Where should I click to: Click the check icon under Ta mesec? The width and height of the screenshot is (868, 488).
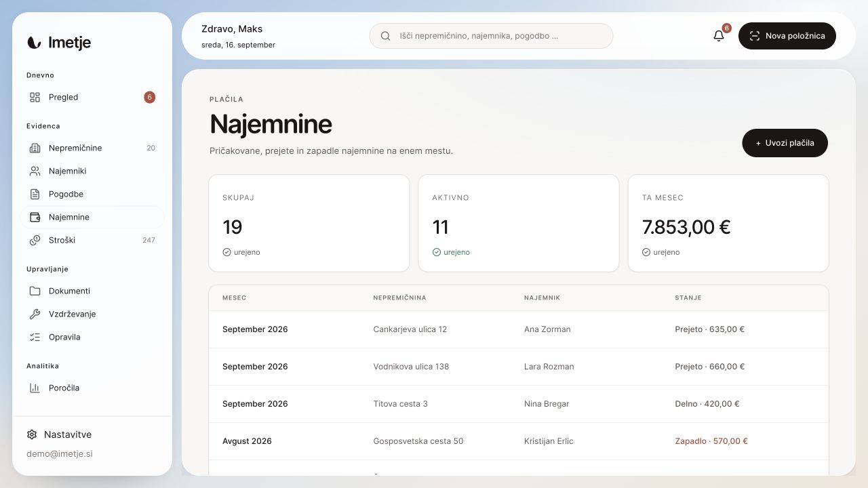point(646,252)
